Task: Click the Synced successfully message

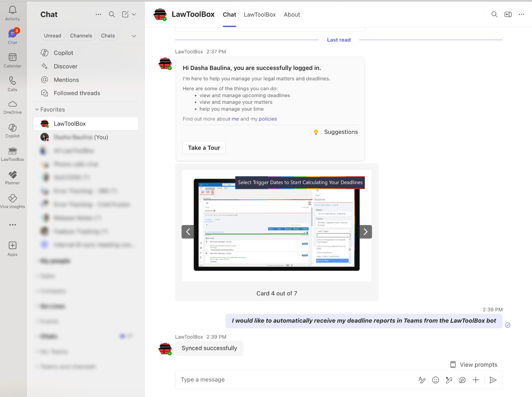Action: click(x=209, y=348)
